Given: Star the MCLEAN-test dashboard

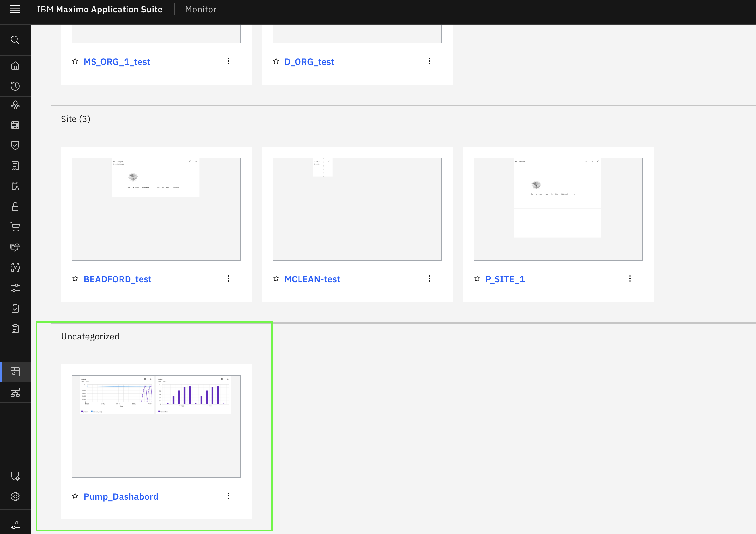Looking at the screenshot, I should pos(276,278).
